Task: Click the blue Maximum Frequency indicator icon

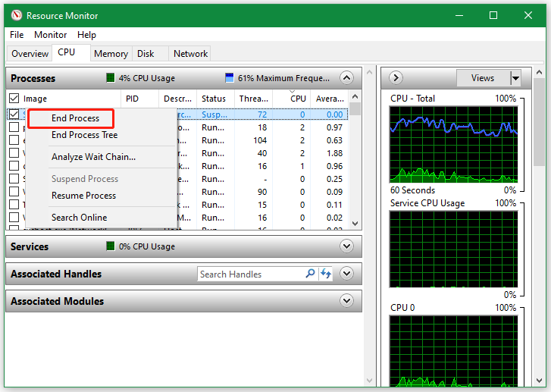Action: point(230,77)
